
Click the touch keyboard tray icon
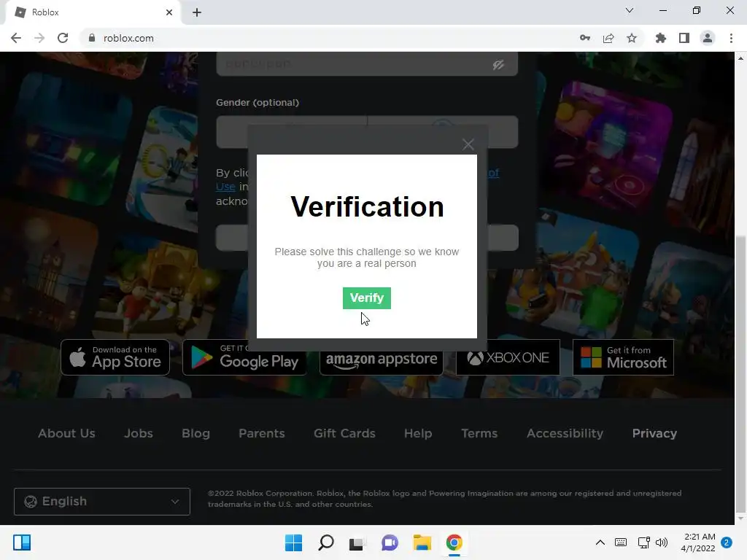[621, 542]
